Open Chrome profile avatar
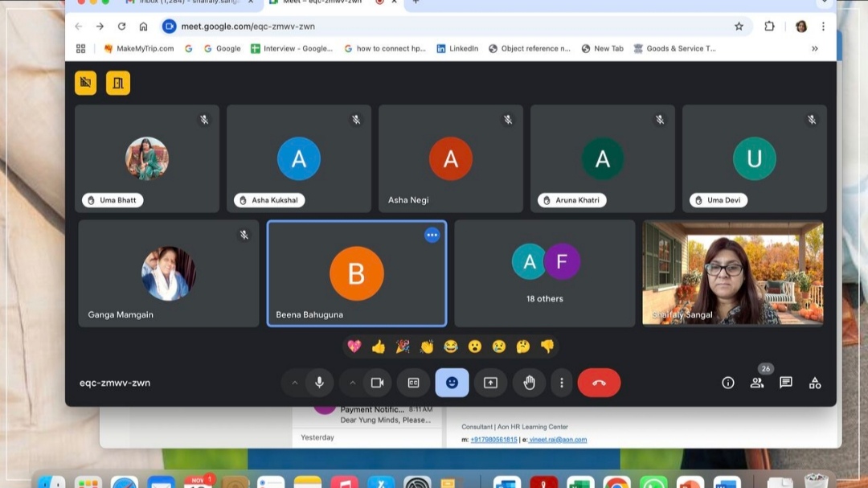The width and height of the screenshot is (868, 488). click(801, 26)
